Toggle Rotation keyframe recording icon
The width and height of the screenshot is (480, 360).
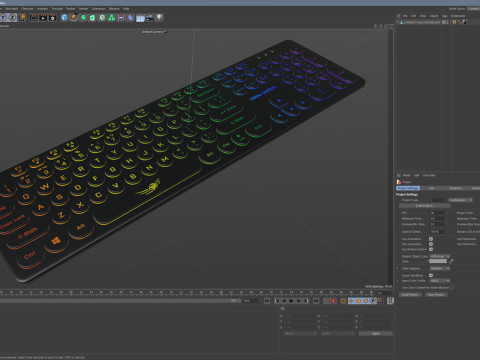[366, 301]
